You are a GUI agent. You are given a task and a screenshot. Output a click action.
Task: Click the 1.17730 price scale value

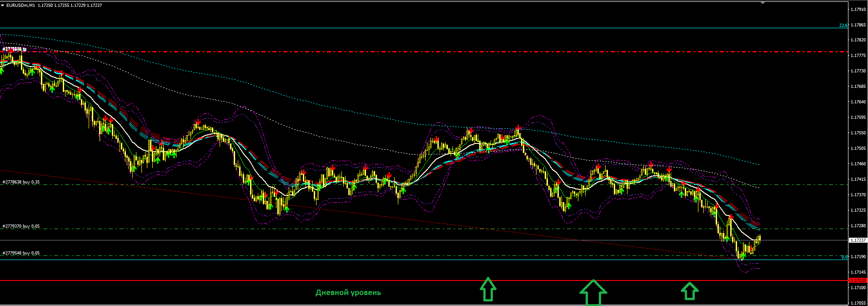click(858, 71)
